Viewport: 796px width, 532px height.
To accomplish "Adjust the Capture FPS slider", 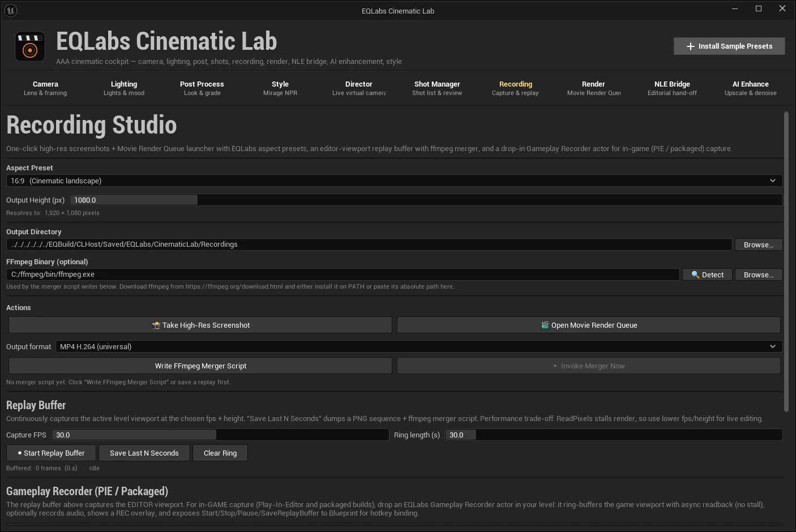I will pos(220,435).
